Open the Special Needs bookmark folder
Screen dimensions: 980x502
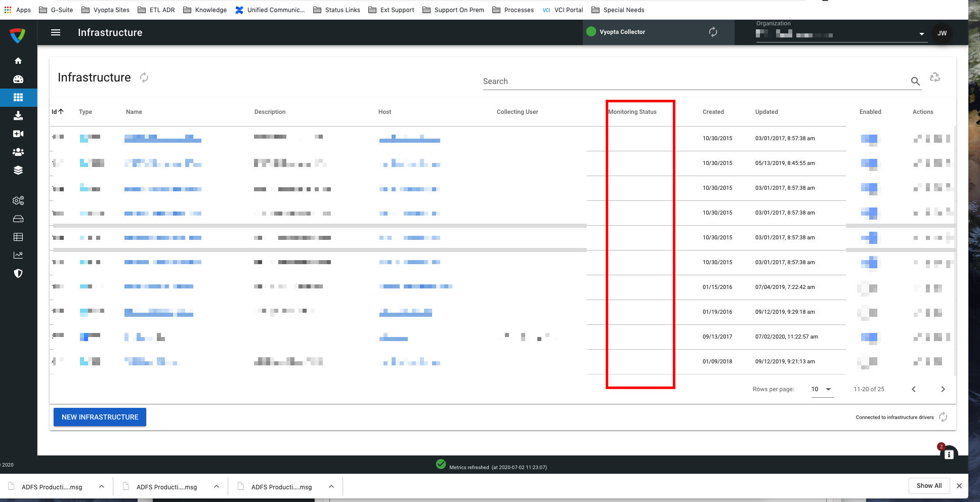(618, 10)
